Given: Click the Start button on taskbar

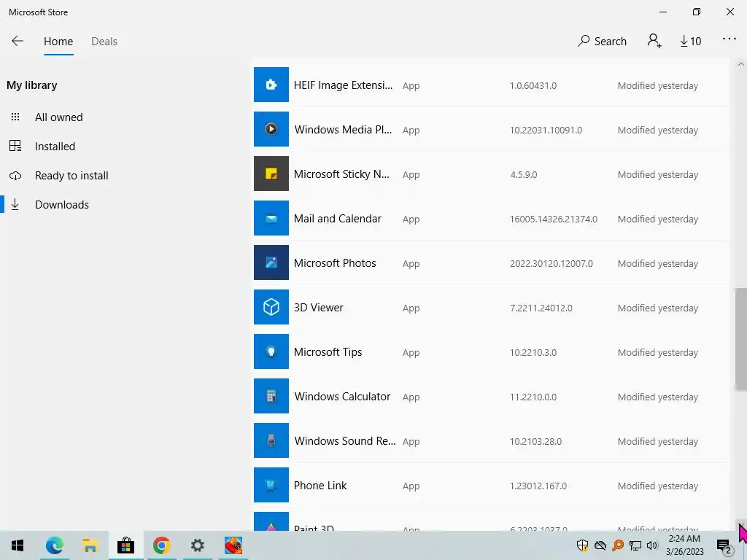Looking at the screenshot, I should coord(18,545).
